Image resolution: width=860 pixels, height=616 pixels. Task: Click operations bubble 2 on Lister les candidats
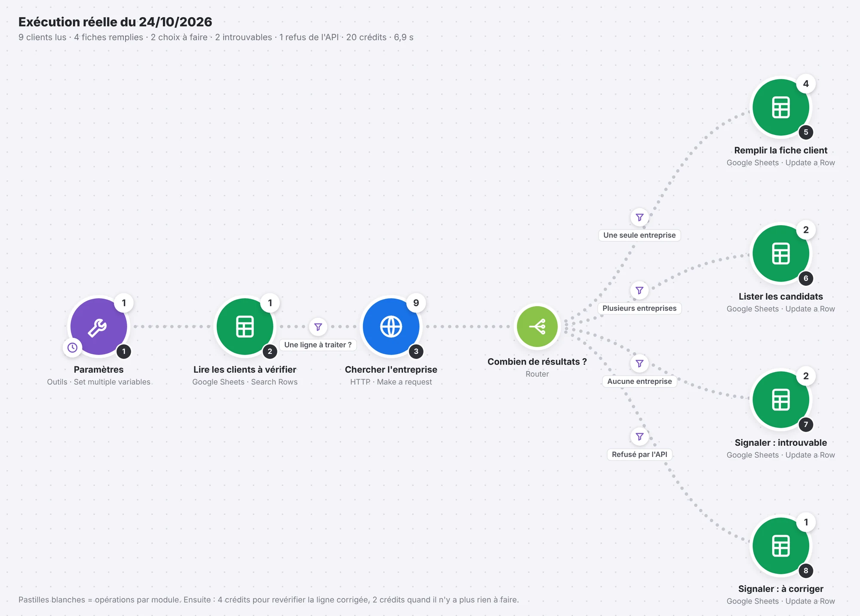806,230
